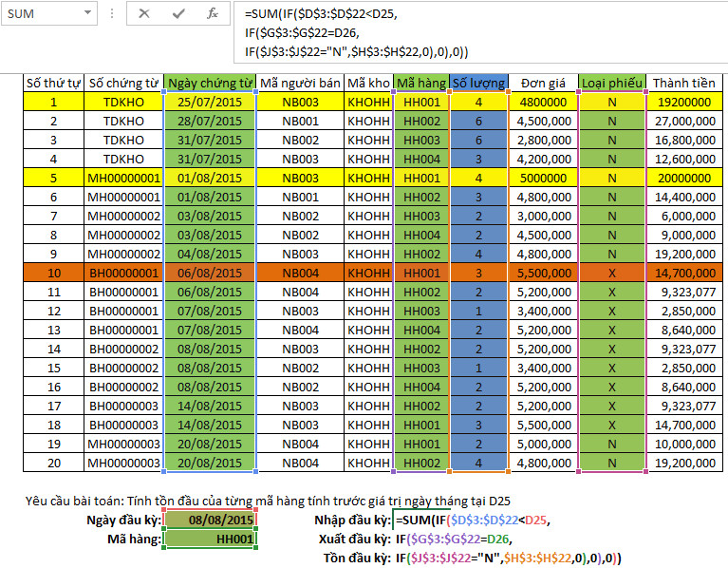Screen dimensions: 728x568
Task: Select yellow cell 19200000 in first row
Action: (x=682, y=102)
